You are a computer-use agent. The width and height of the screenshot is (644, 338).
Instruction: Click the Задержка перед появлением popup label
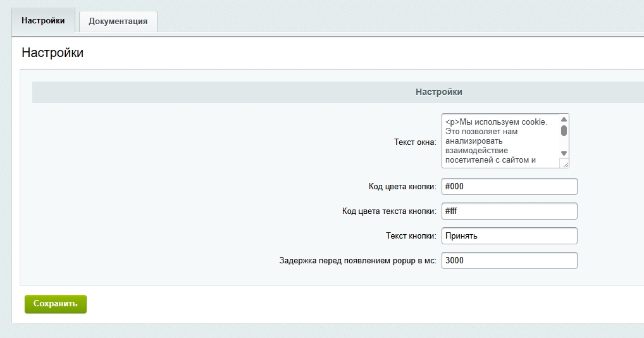click(358, 261)
